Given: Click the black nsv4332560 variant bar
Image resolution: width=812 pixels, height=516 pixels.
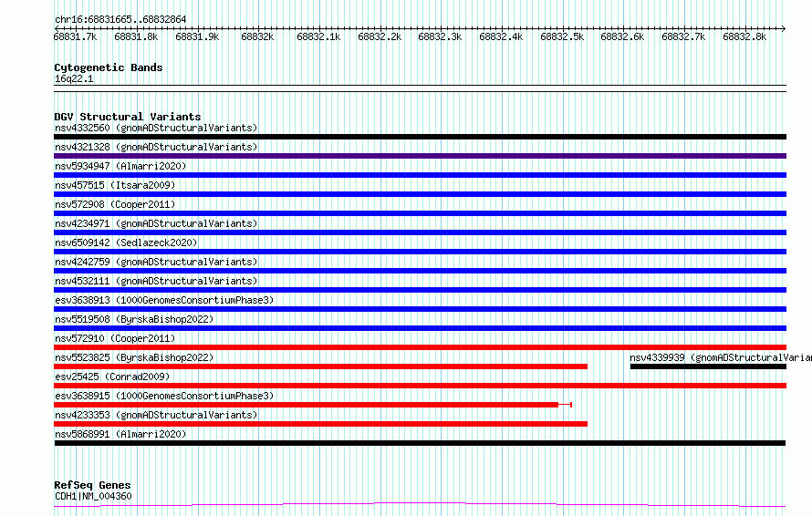Looking at the screenshot, I should [x=420, y=137].
